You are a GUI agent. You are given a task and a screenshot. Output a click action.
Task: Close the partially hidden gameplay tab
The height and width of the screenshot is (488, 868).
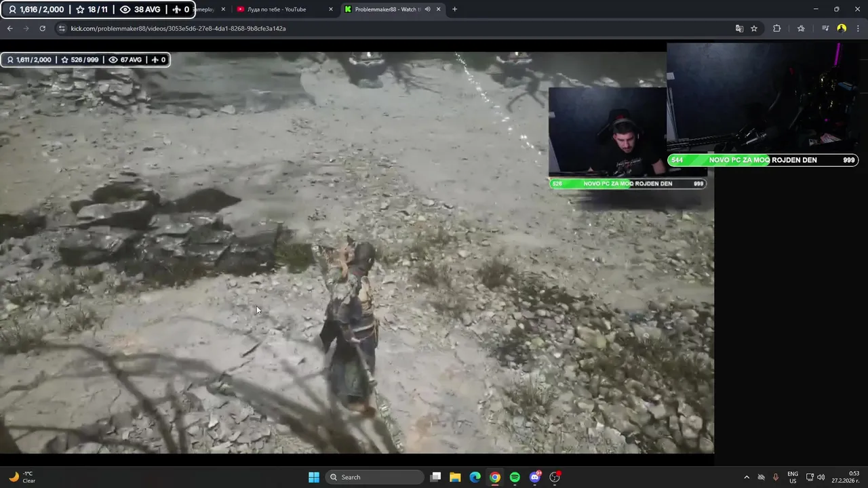[223, 9]
